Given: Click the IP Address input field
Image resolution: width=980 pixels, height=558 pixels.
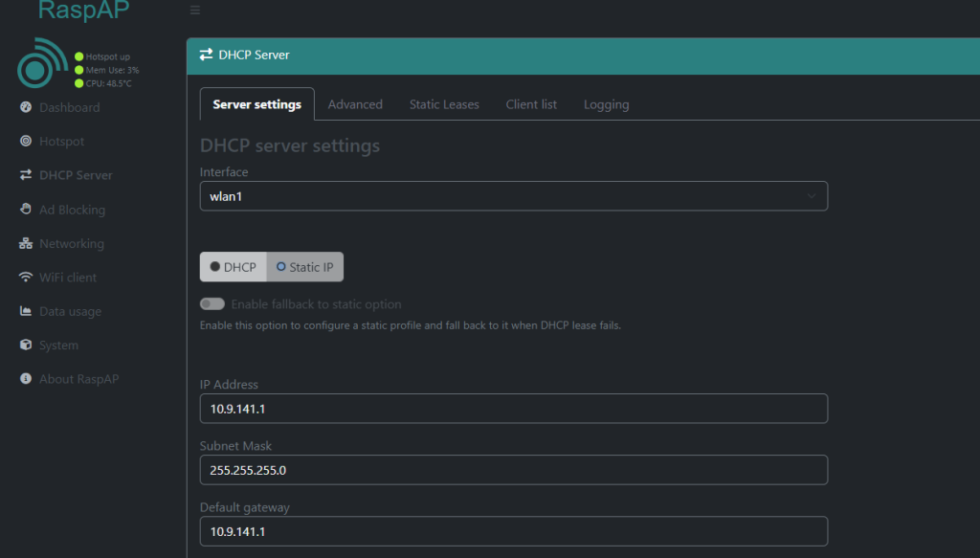Looking at the screenshot, I should click(x=513, y=409).
